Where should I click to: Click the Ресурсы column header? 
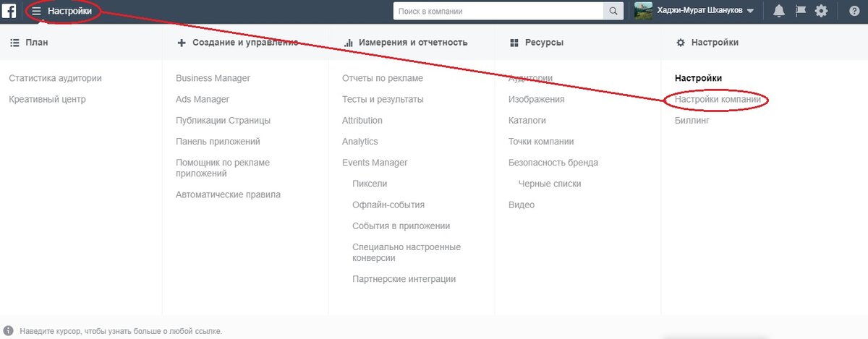536,43
